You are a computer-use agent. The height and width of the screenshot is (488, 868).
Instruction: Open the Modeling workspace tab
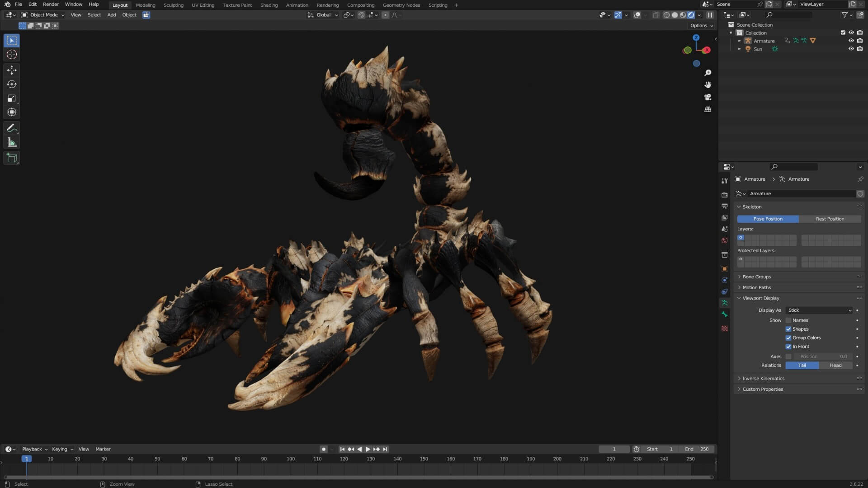146,5
